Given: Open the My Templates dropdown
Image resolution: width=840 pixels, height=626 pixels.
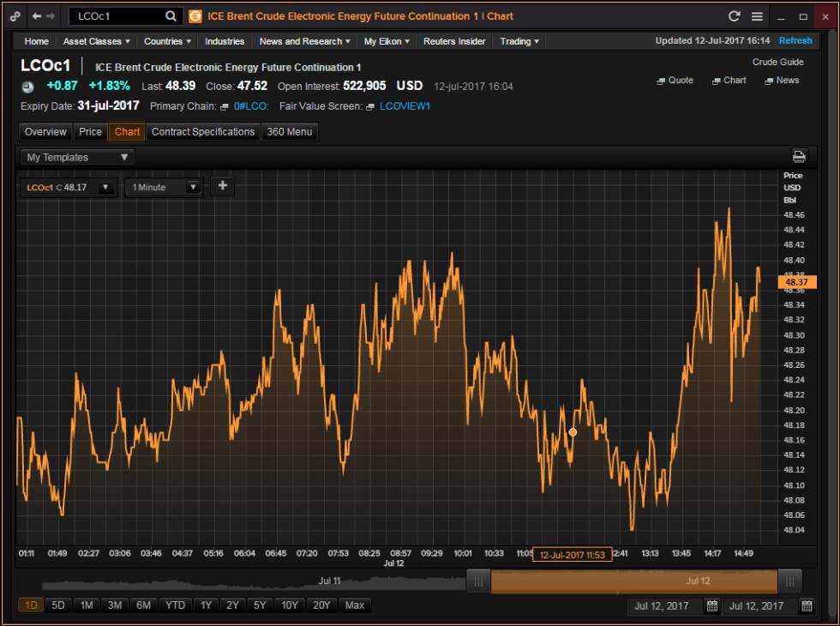Looking at the screenshot, I should 77,157.
